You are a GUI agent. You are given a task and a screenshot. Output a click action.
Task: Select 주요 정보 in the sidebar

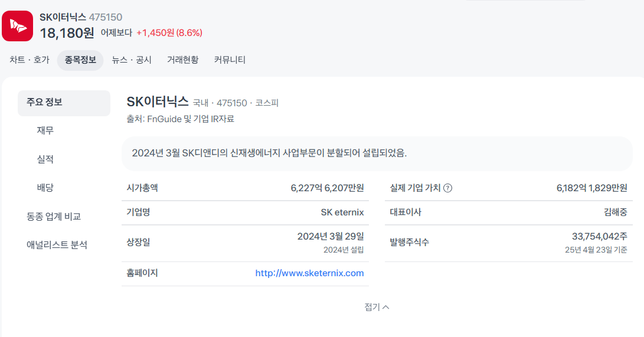[64, 103]
